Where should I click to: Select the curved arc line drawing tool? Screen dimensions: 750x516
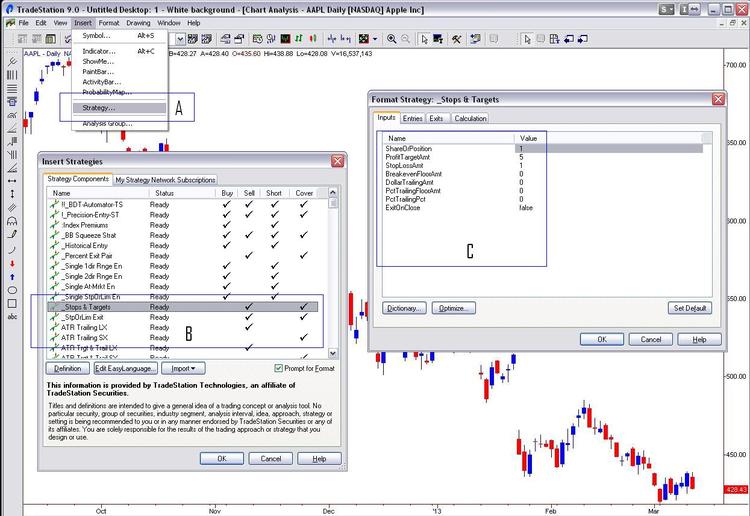pyautogui.click(x=12, y=250)
